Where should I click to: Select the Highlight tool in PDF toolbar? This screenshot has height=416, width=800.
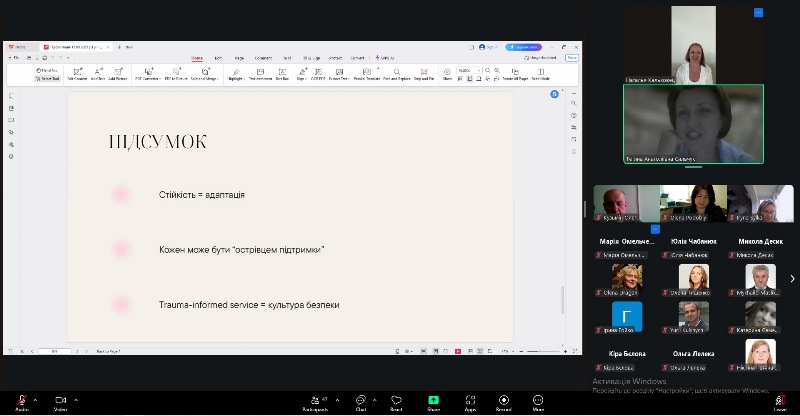[x=236, y=74]
